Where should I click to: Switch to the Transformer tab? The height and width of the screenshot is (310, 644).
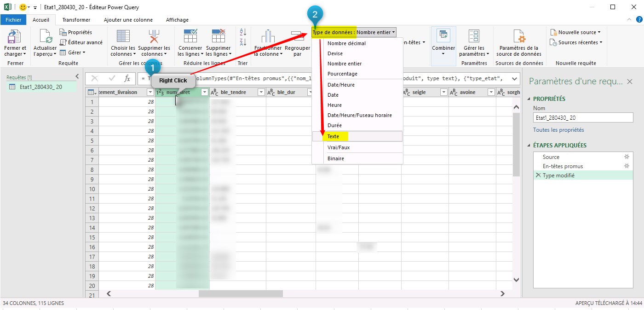pyautogui.click(x=76, y=20)
